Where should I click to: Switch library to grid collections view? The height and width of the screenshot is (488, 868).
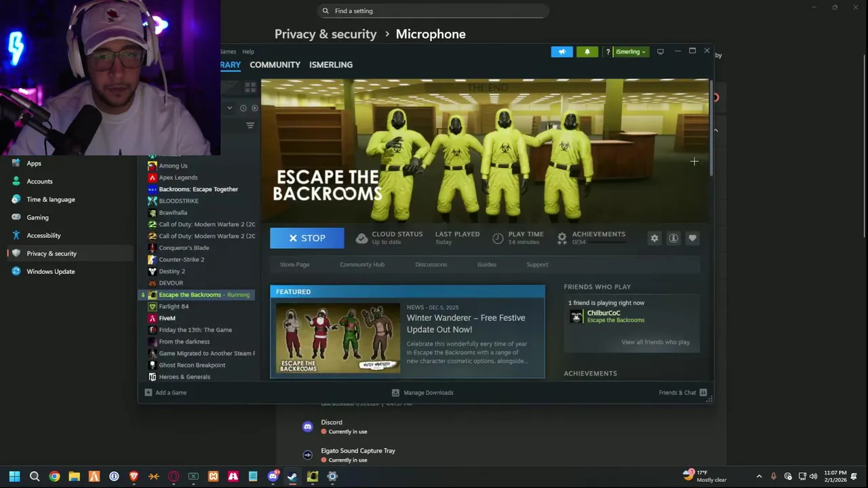click(x=250, y=87)
